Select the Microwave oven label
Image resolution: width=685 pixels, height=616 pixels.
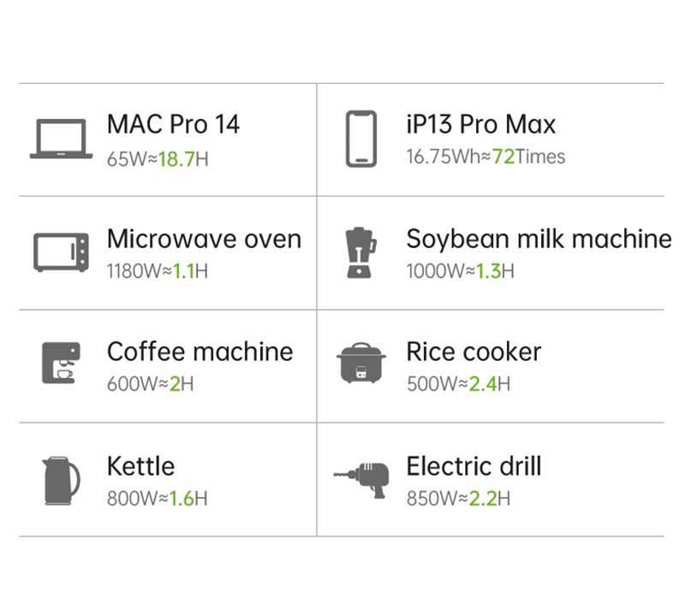coord(204,239)
